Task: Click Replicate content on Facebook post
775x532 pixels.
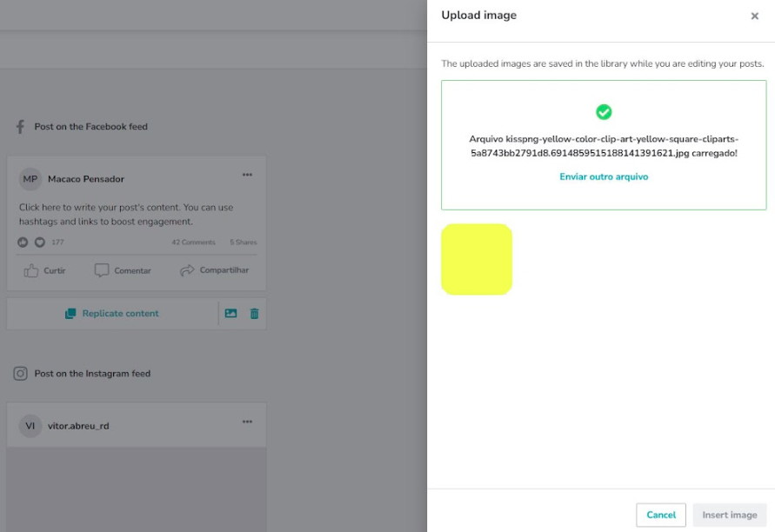Action: pyautogui.click(x=111, y=313)
